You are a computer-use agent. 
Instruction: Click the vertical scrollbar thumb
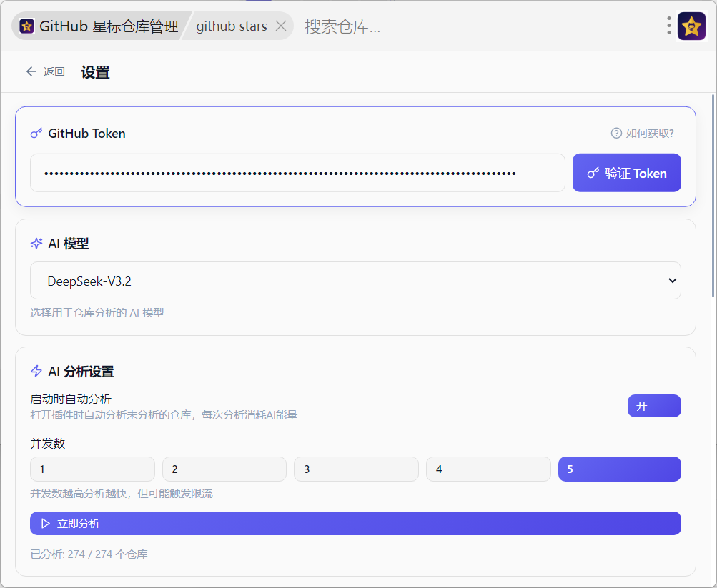click(x=713, y=196)
